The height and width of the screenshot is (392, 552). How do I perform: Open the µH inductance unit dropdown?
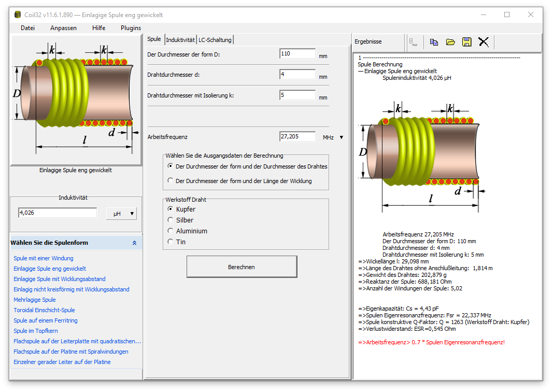click(x=121, y=214)
